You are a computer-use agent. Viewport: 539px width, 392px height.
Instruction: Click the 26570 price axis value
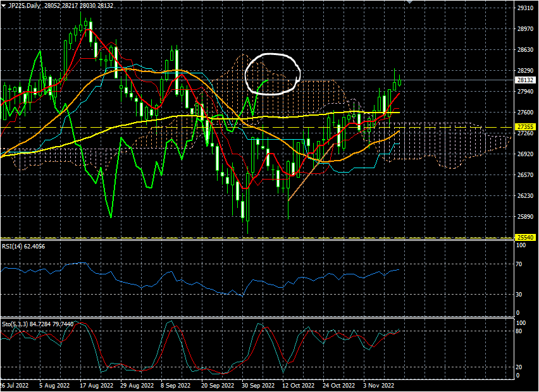click(x=525, y=175)
